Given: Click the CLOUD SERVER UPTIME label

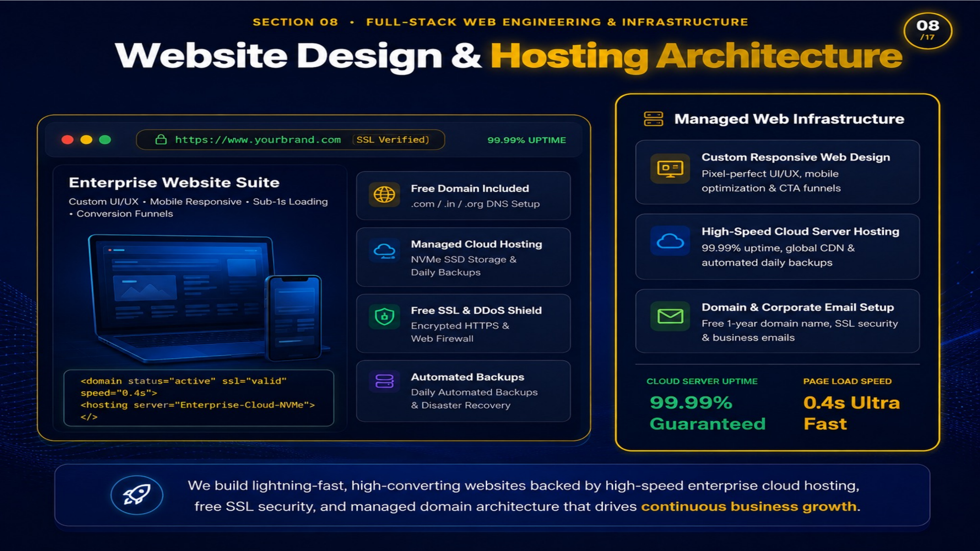Looking at the screenshot, I should pos(702,381).
